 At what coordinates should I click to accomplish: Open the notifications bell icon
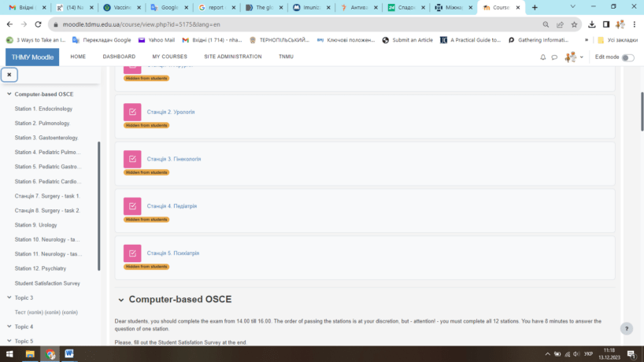point(542,57)
